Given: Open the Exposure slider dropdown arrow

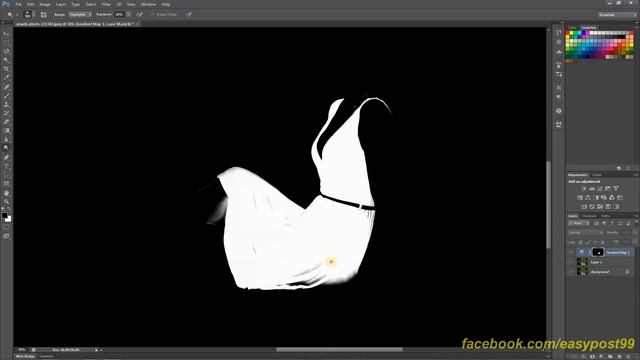Looking at the screenshot, I should click(129, 14).
